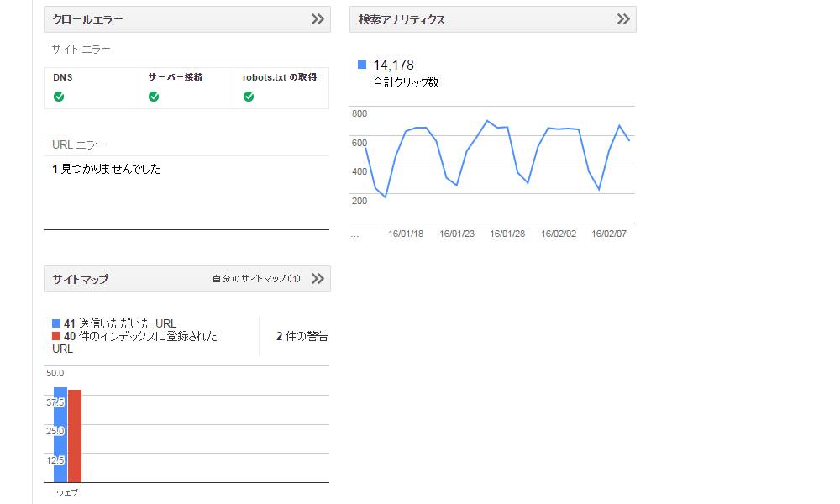
Task: Select the サーバー接続 site error cell
Action: [186, 87]
